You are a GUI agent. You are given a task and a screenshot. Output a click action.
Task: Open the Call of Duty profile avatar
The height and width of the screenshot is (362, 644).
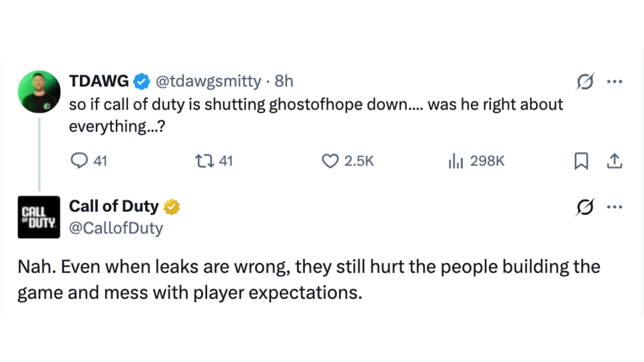tap(39, 217)
